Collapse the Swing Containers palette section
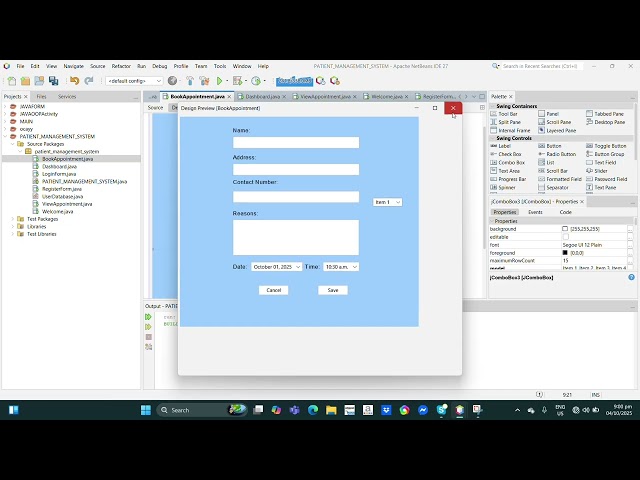 [492, 106]
